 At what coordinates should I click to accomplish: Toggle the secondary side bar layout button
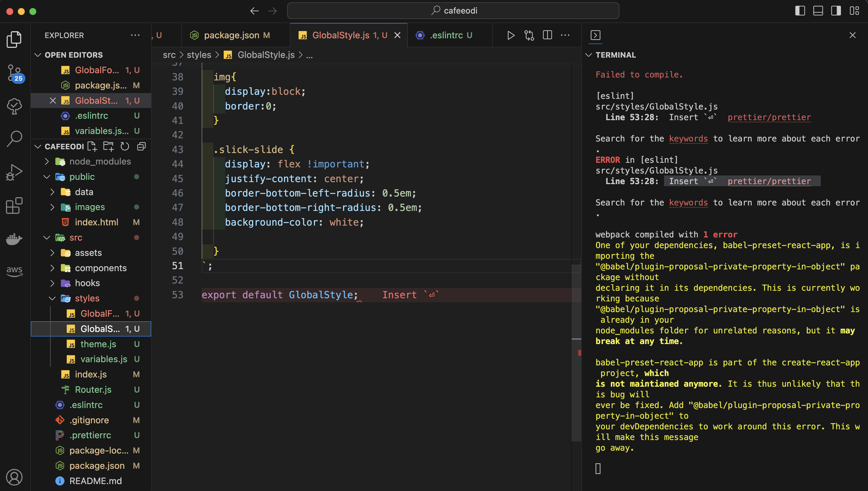pyautogui.click(x=836, y=11)
